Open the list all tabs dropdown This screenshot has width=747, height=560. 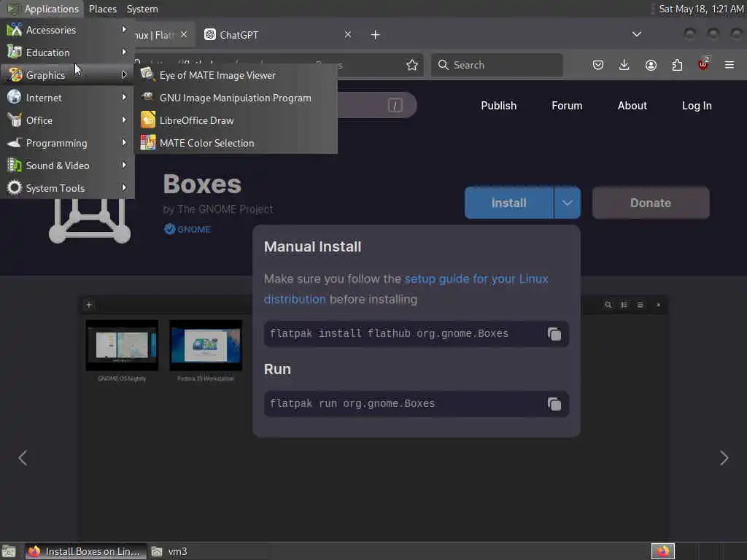636,34
